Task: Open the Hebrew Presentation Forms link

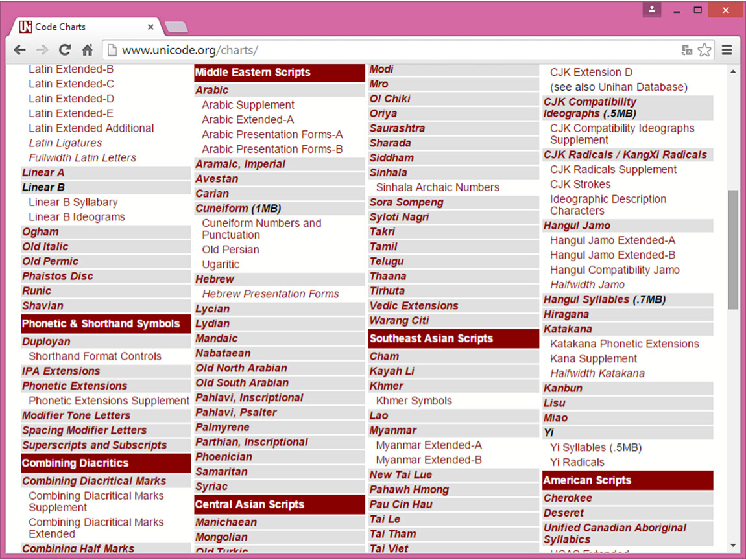Action: click(270, 294)
